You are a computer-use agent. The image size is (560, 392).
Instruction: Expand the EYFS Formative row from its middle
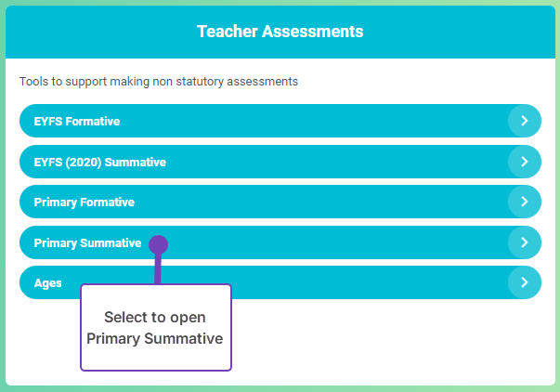[x=279, y=121]
